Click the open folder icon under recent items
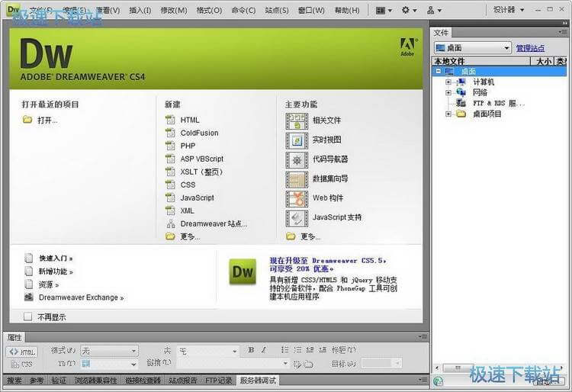The image size is (572, 392). pyautogui.click(x=27, y=120)
